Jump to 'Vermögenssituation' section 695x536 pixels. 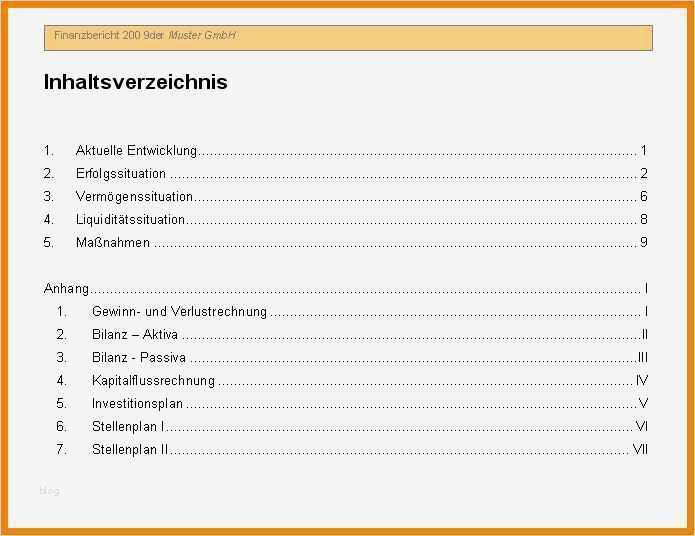134,197
